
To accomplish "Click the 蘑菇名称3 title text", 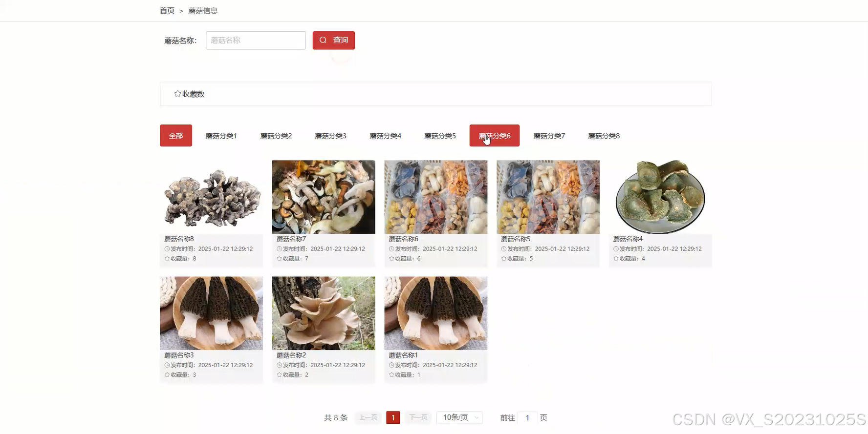I will coord(179,355).
